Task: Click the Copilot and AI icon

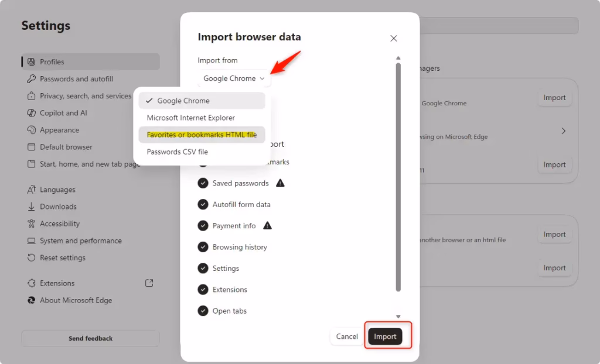Action: 32,113
